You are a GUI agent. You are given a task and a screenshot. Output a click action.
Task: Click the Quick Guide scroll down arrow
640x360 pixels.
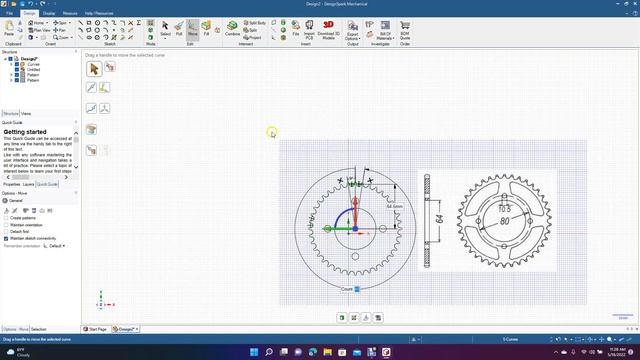pyautogui.click(x=76, y=167)
